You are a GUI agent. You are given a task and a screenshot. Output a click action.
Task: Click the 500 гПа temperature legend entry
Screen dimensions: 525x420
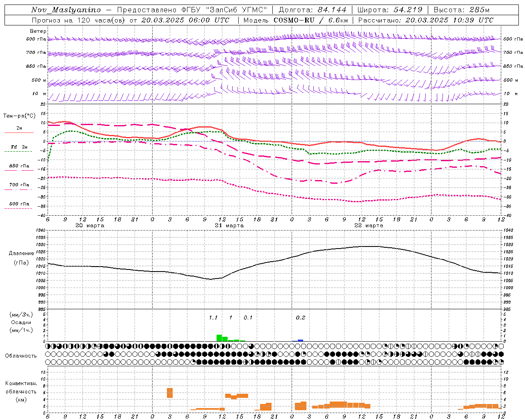click(x=19, y=204)
